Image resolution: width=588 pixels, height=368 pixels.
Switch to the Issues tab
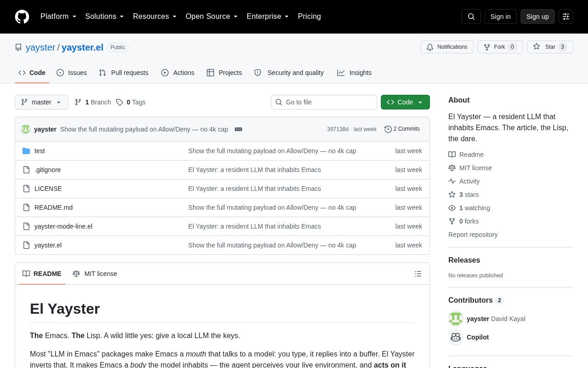[x=72, y=73]
